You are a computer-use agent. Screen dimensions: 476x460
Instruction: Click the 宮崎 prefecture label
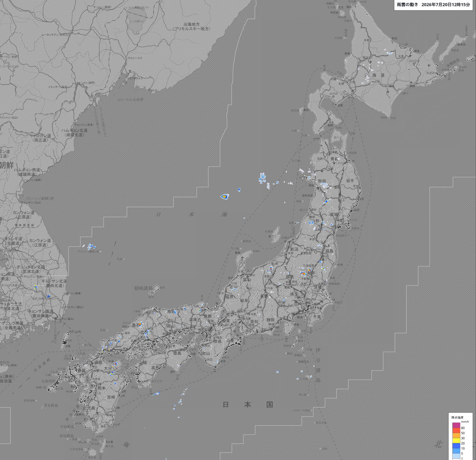coord(111,397)
